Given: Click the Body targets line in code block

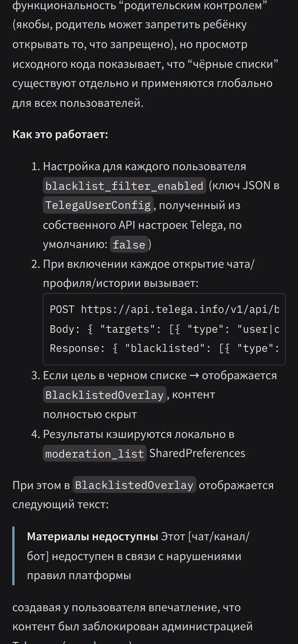Looking at the screenshot, I should point(164,329).
